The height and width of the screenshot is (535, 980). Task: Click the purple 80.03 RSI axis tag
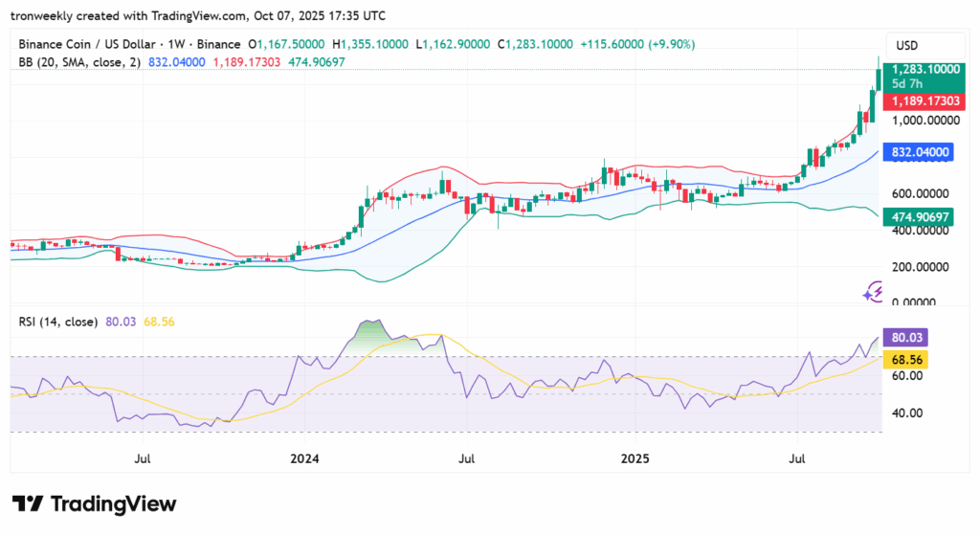coord(905,337)
